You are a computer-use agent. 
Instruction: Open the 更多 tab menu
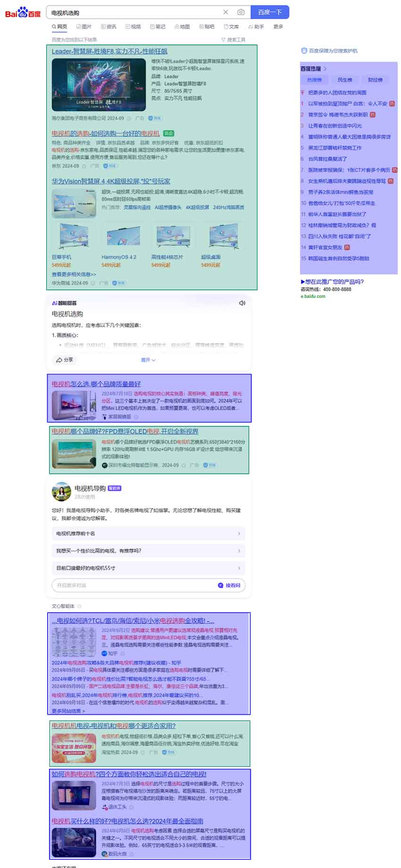(x=278, y=27)
